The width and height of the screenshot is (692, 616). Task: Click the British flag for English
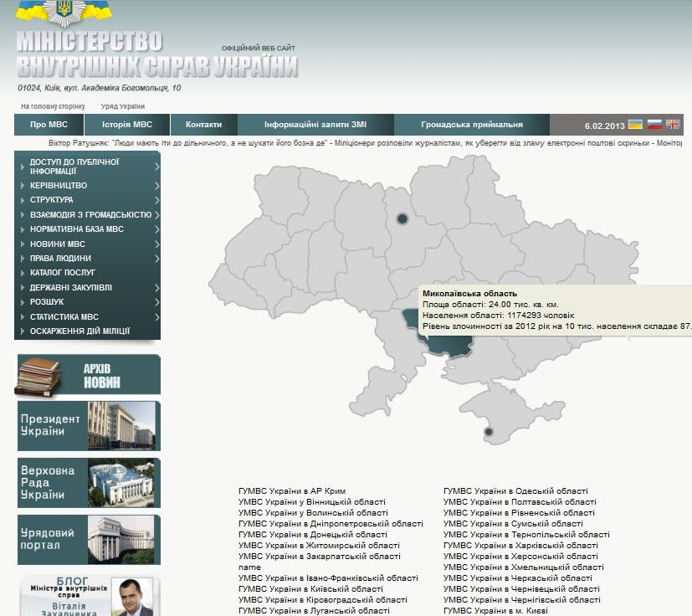tap(673, 125)
